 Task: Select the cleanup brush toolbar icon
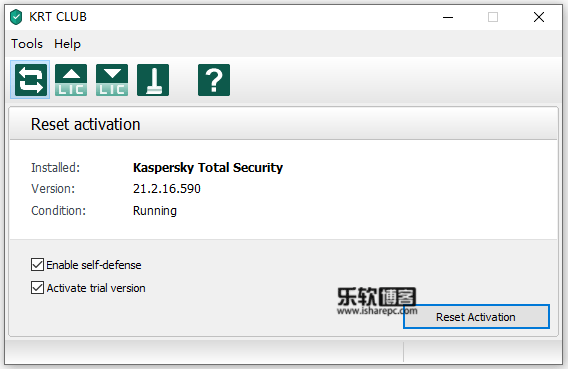[x=153, y=80]
